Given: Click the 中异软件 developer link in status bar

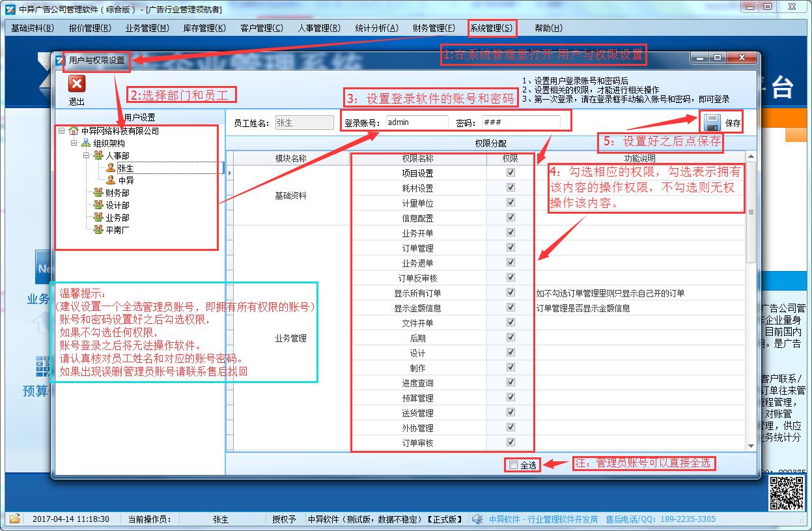Looking at the screenshot, I should [x=543, y=519].
